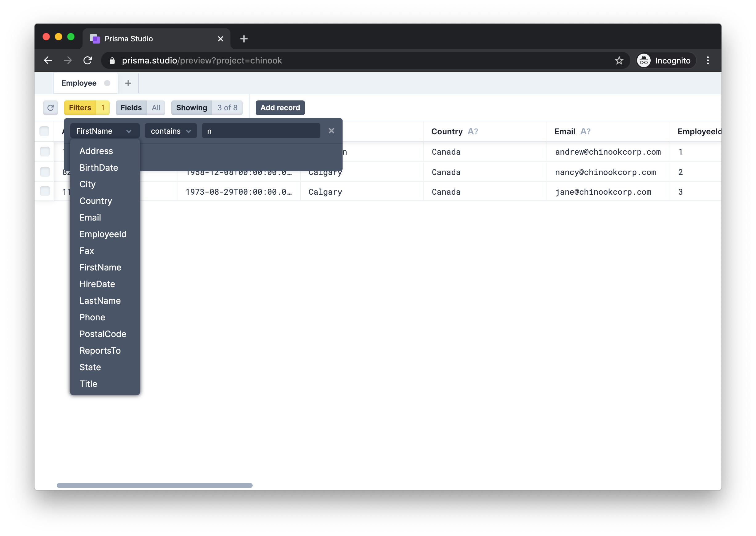Choose PostalCode in the dropdown list
This screenshot has width=756, height=536.
[103, 334]
